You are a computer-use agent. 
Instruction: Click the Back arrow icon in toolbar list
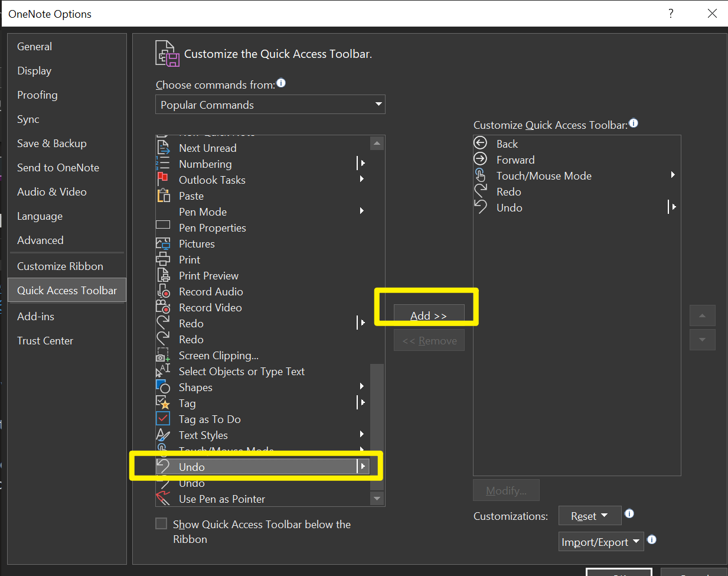pyautogui.click(x=481, y=143)
